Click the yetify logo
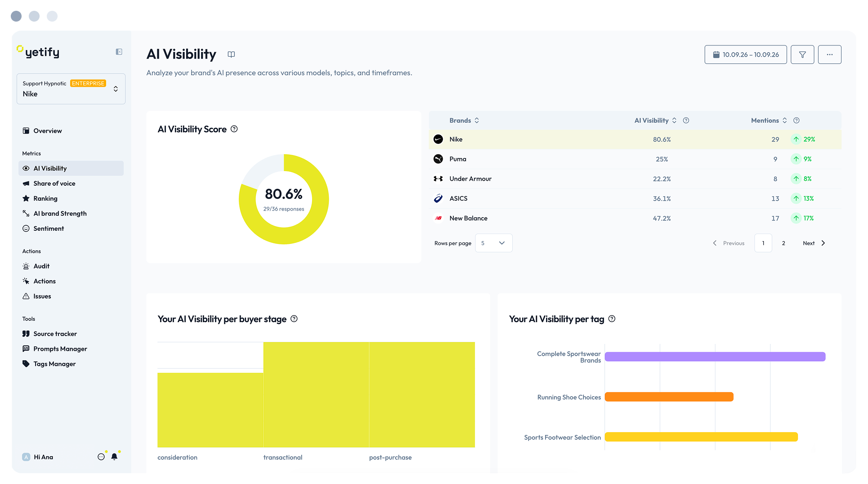The image size is (868, 484). (38, 52)
